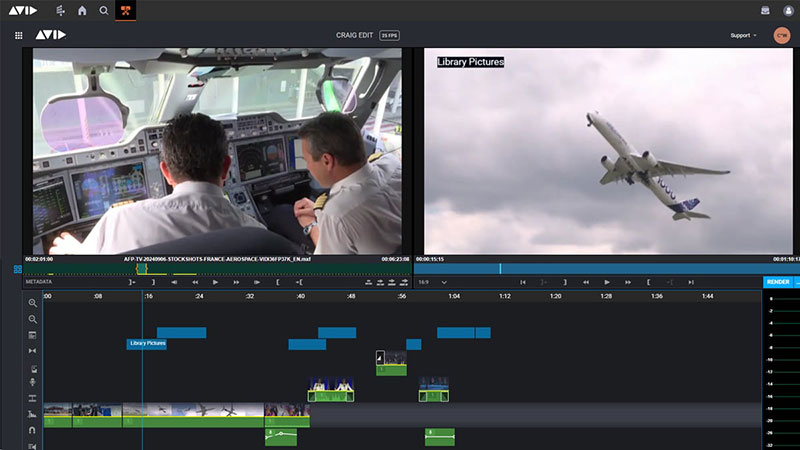Open the Home icon in top bar
Image resolution: width=800 pixels, height=450 pixels.
click(82, 11)
